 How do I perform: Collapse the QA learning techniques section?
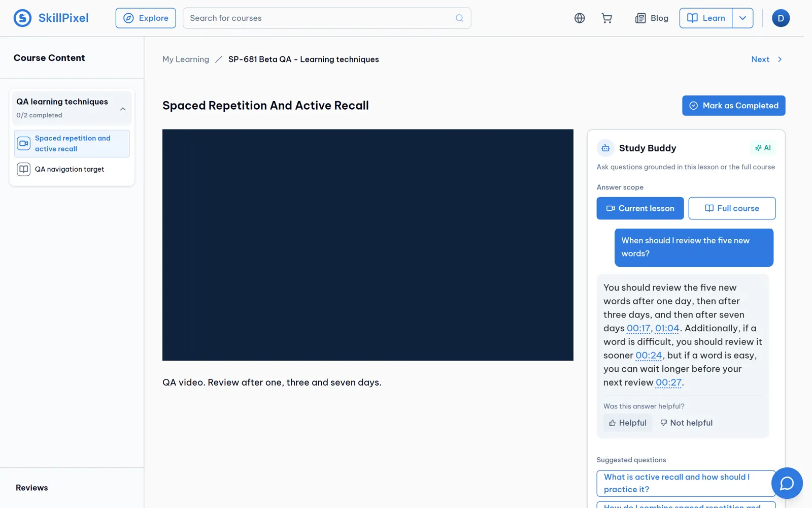(x=123, y=109)
